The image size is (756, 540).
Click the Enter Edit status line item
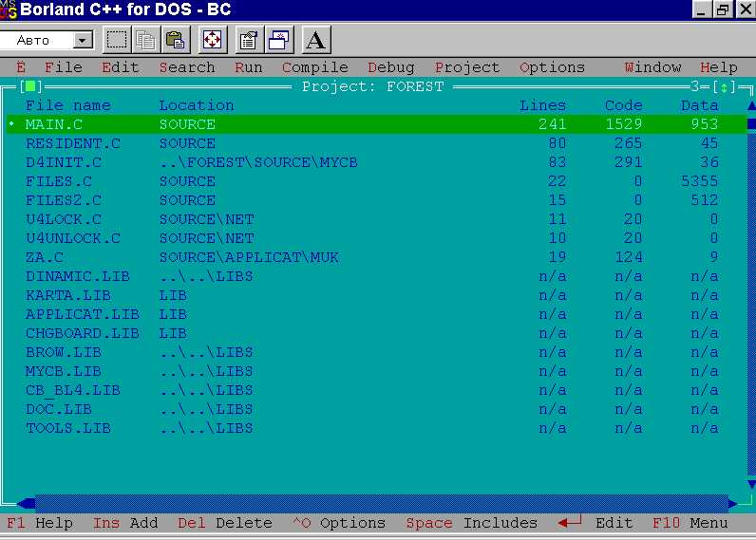595,523
